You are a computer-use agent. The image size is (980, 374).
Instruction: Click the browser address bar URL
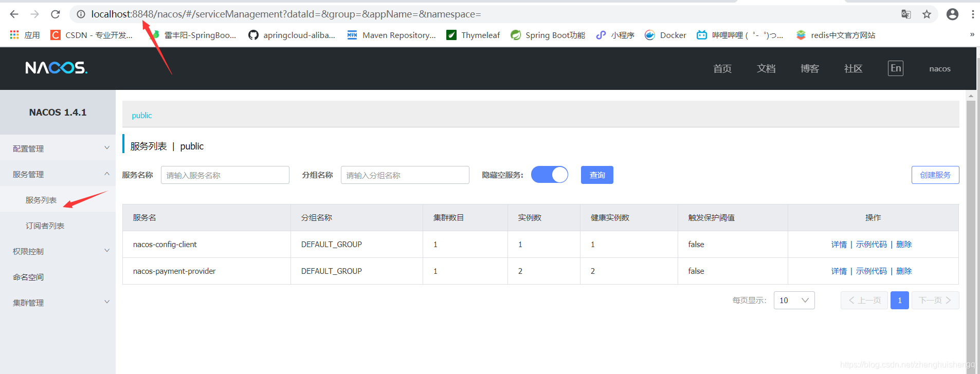[286, 14]
